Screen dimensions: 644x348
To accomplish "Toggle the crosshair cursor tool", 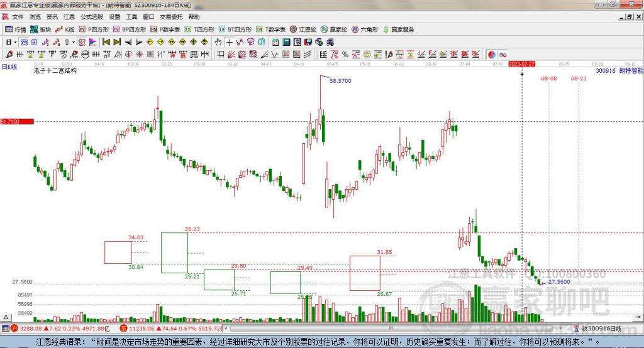I will coord(230,42).
